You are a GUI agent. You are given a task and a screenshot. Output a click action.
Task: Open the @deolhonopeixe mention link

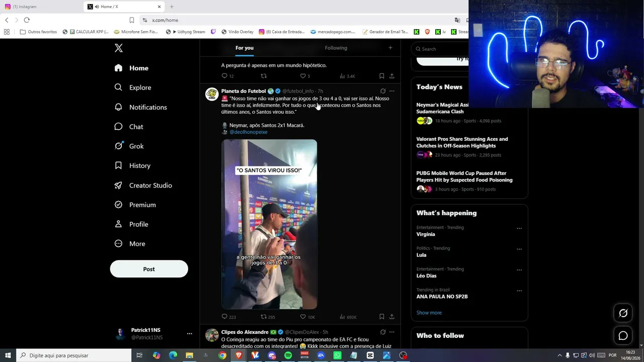pyautogui.click(x=249, y=132)
